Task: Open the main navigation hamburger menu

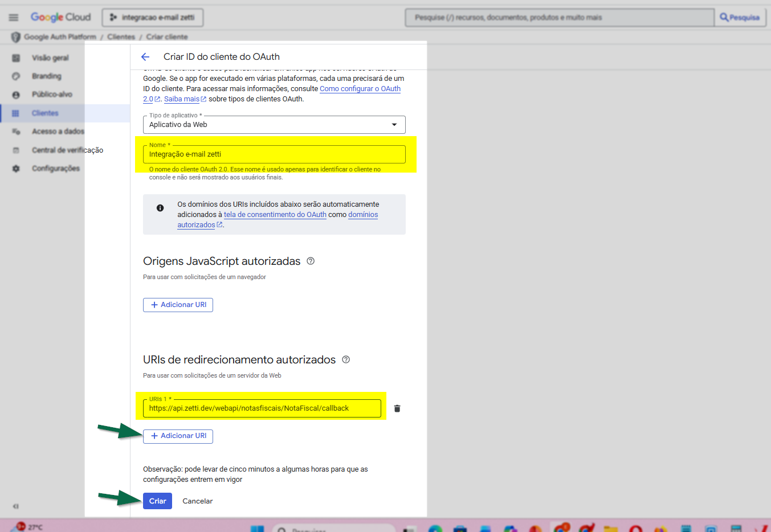Action: 14,18
